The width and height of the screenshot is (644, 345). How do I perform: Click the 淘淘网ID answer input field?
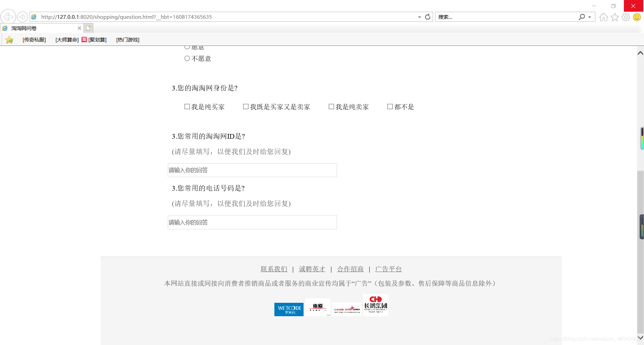[x=252, y=170]
